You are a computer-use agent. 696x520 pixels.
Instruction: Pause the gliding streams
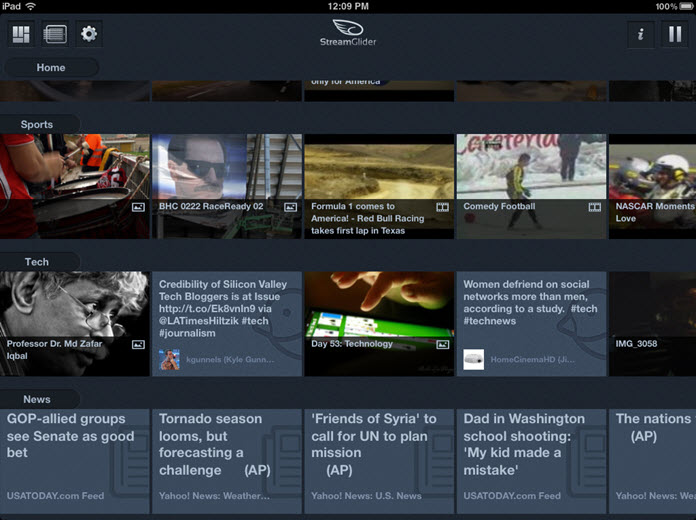[x=675, y=34]
